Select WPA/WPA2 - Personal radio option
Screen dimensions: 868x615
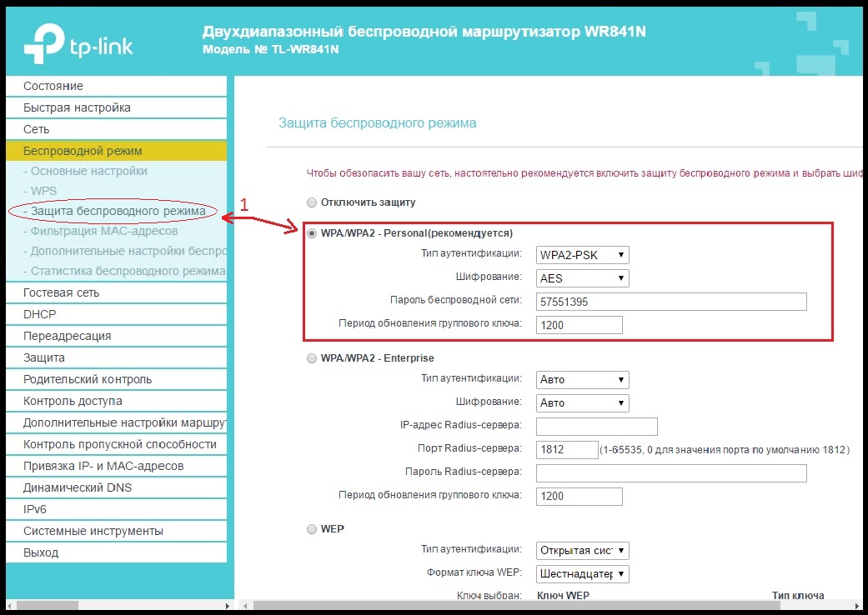coord(312,233)
